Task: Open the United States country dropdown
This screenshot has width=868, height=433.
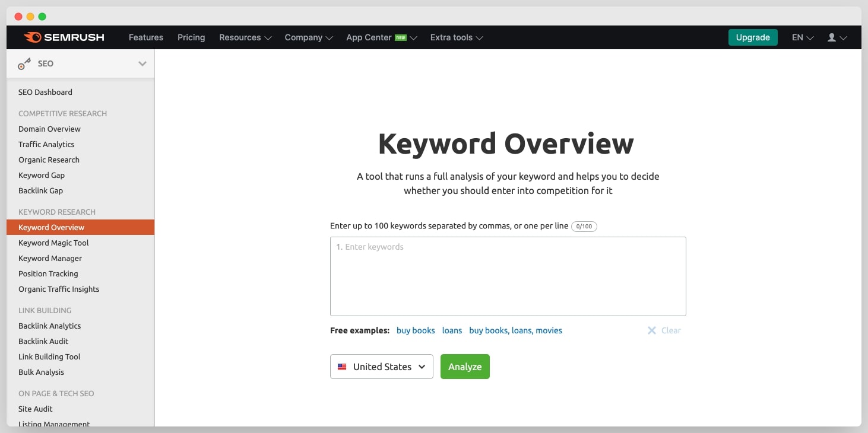Action: (x=382, y=367)
